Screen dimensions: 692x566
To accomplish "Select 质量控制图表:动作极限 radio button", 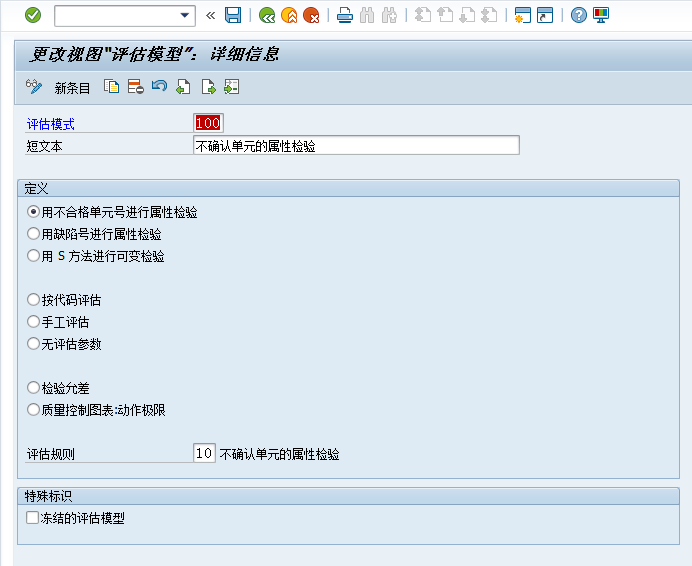I will pos(33,410).
